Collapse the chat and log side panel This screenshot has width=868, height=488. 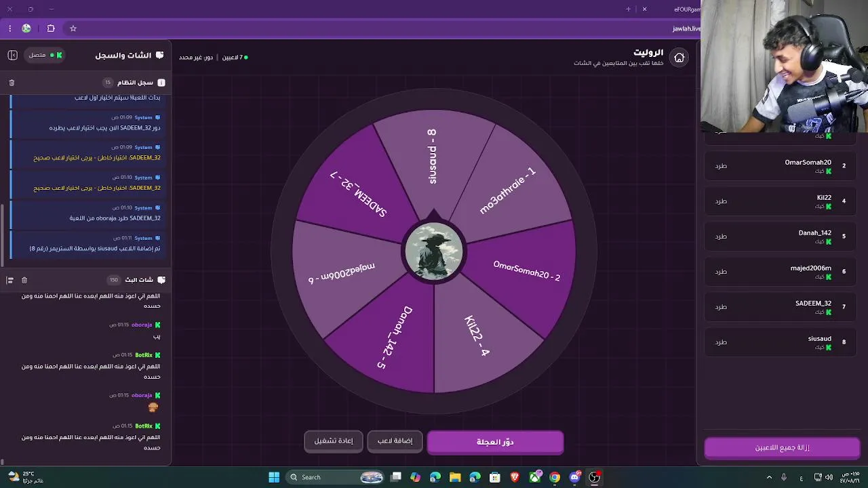coord(12,55)
